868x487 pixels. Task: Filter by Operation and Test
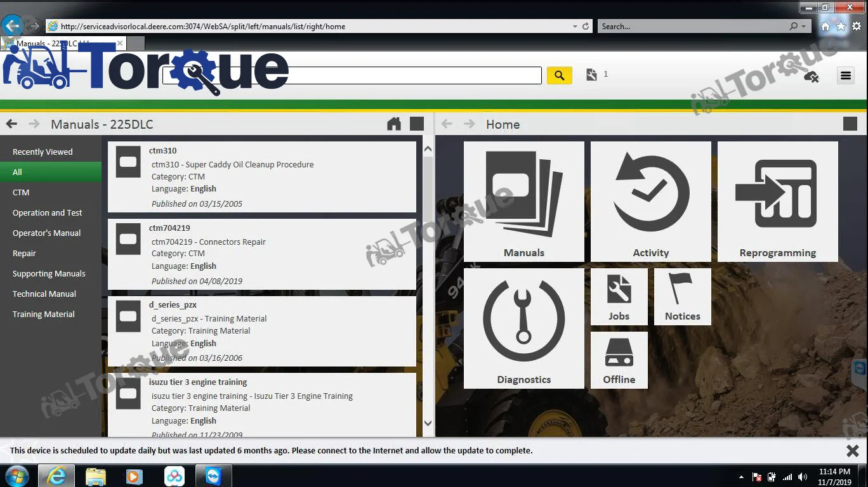(x=51, y=213)
